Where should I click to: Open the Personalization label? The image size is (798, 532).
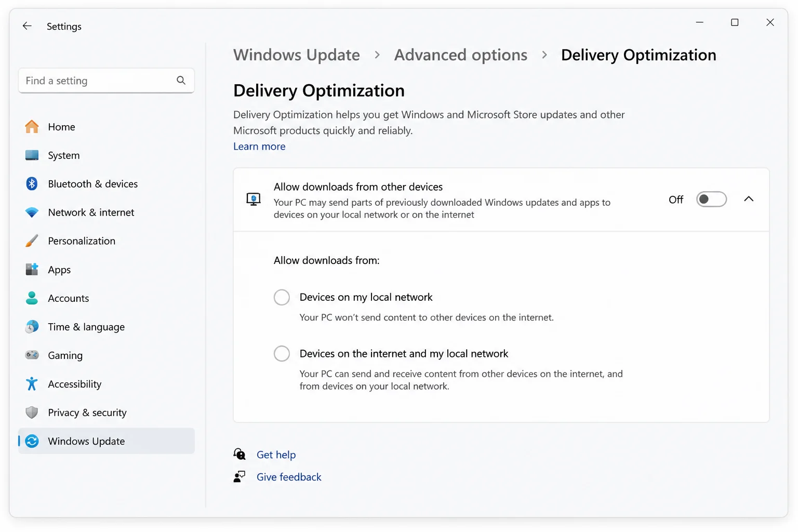point(82,241)
